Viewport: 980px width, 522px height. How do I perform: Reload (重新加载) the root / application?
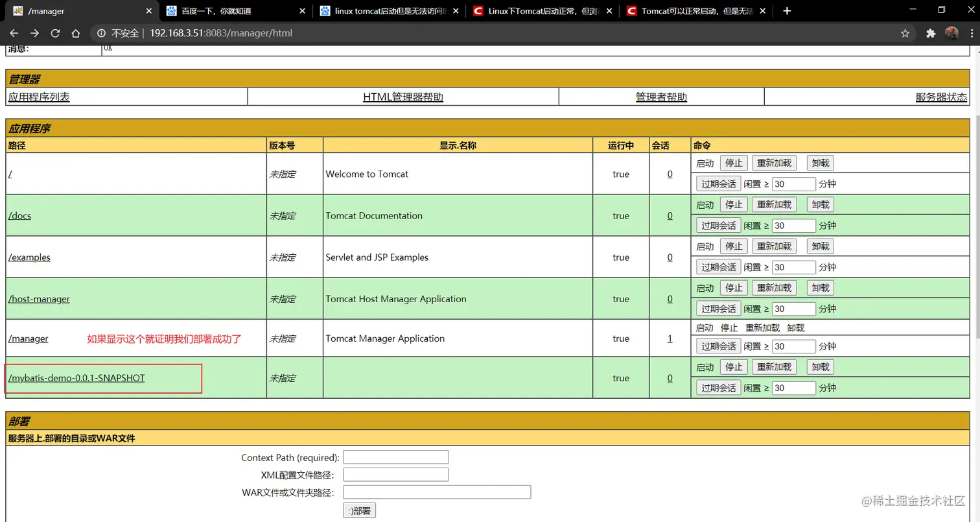click(774, 163)
